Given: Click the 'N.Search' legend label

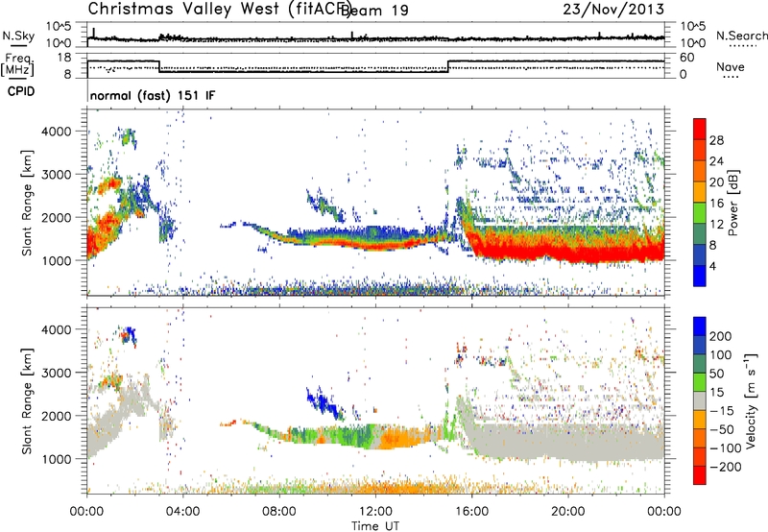Looking at the screenshot, I should (x=742, y=36).
